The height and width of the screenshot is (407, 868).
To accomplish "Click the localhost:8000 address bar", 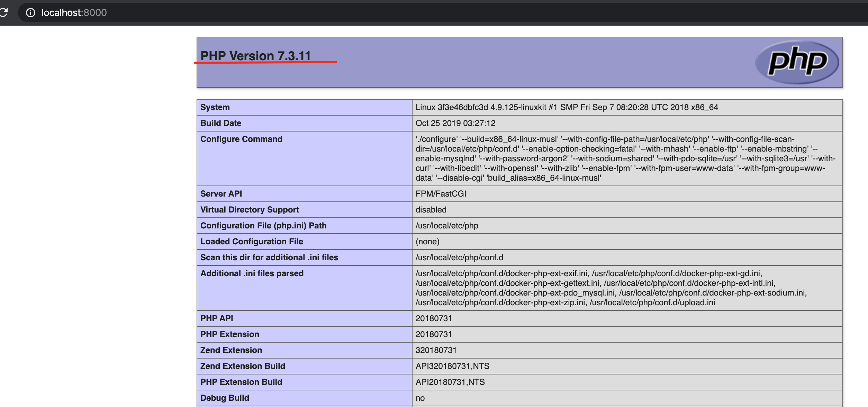I will [x=74, y=13].
